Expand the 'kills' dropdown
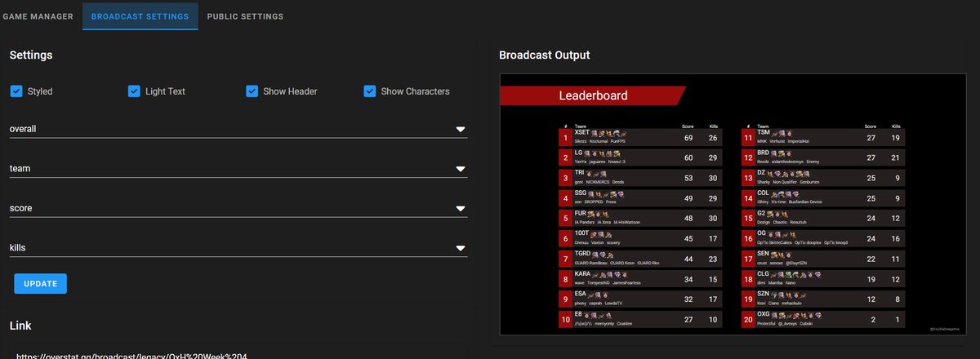The image size is (980, 359). (x=238, y=247)
